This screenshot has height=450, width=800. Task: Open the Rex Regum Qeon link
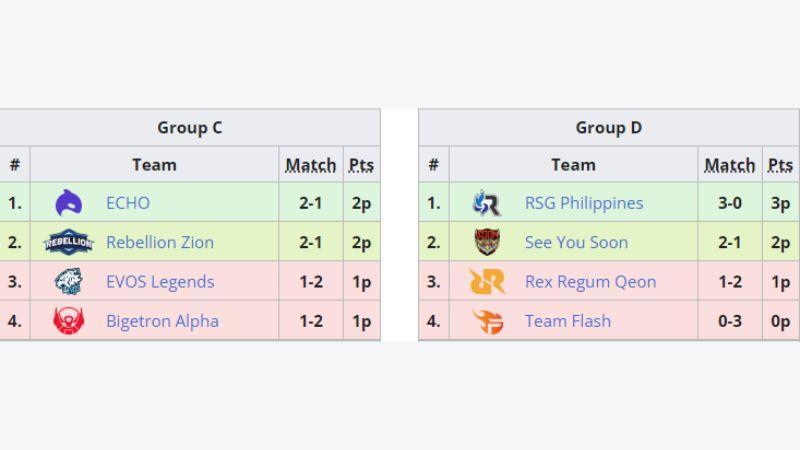click(590, 282)
